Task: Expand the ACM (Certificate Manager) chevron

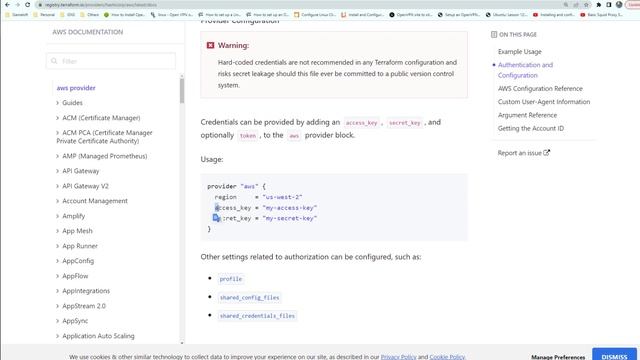Action: 57,118
